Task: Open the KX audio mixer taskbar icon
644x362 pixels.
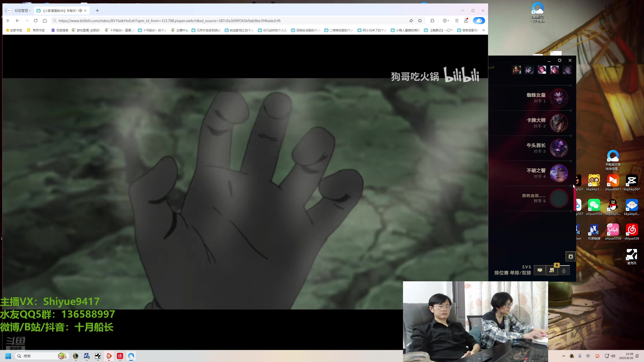Action: click(87, 356)
